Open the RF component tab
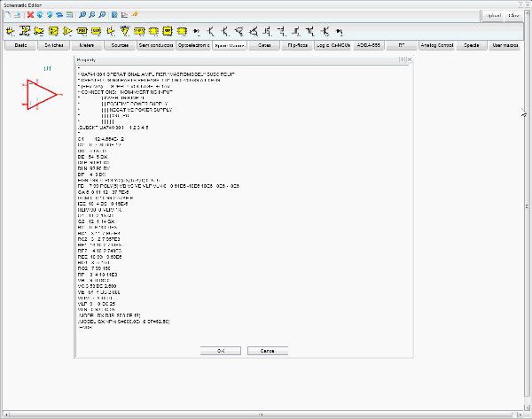 [402, 45]
